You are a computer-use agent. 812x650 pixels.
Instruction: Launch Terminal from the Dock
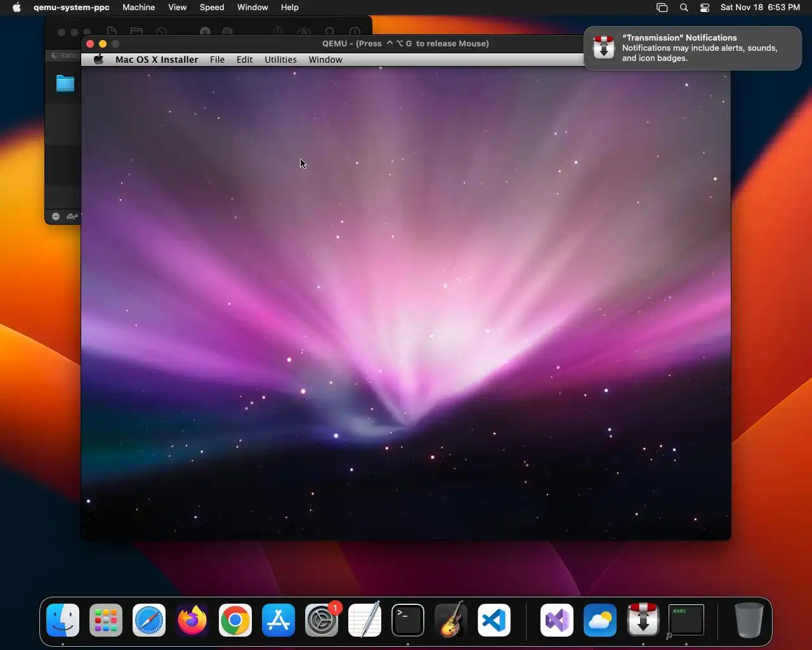tap(408, 620)
